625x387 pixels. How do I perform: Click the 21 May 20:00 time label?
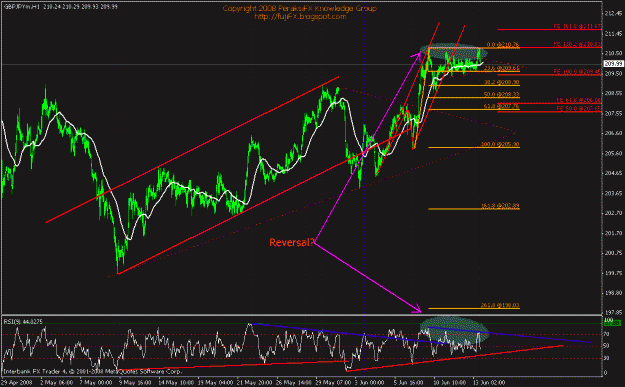[254, 382]
